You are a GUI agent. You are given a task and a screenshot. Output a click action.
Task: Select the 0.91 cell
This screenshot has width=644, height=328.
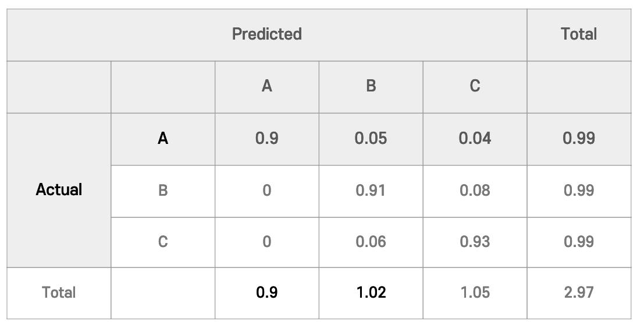point(371,191)
